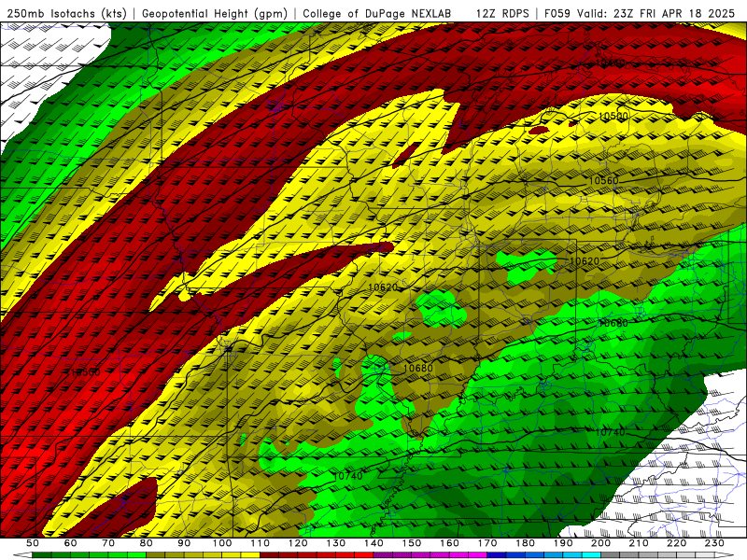Click the 10680 contour label beside green patch

point(417,368)
